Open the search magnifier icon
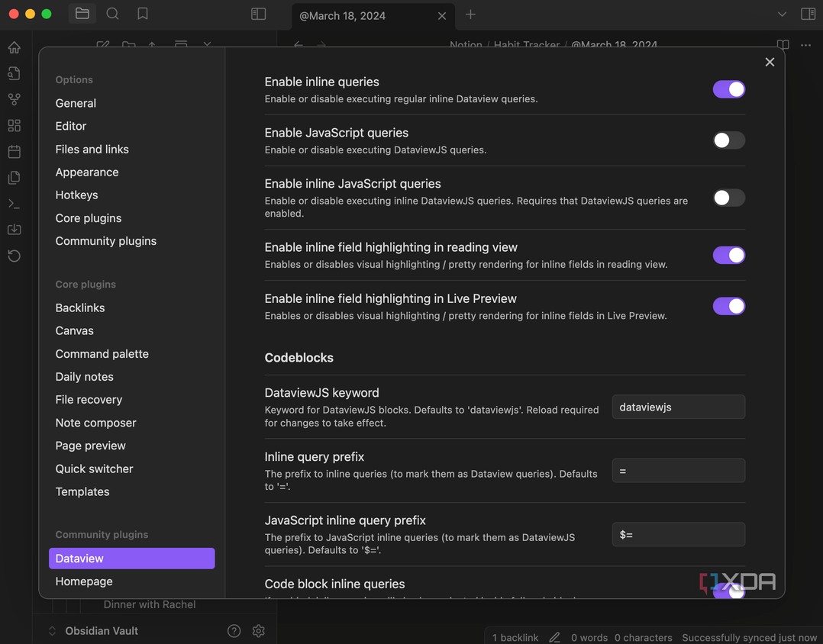 click(112, 14)
